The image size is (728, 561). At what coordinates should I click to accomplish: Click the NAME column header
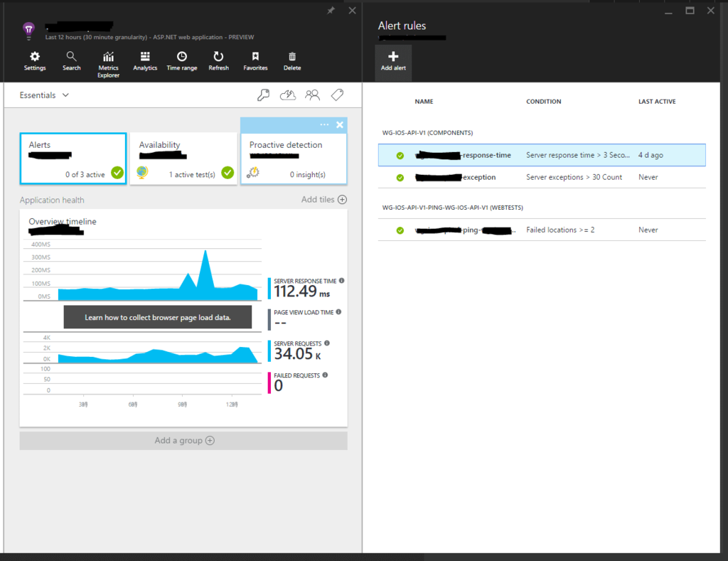[x=424, y=101]
